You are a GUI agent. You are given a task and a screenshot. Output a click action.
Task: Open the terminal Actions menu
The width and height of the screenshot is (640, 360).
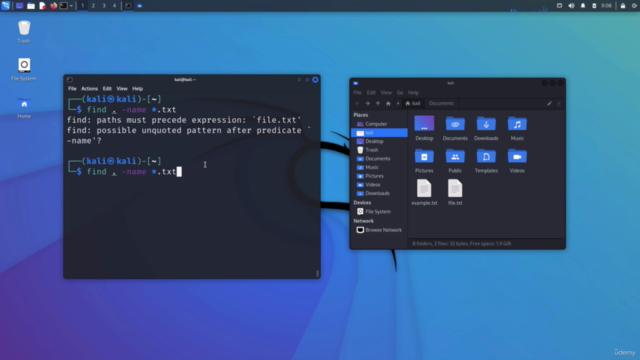click(x=89, y=89)
